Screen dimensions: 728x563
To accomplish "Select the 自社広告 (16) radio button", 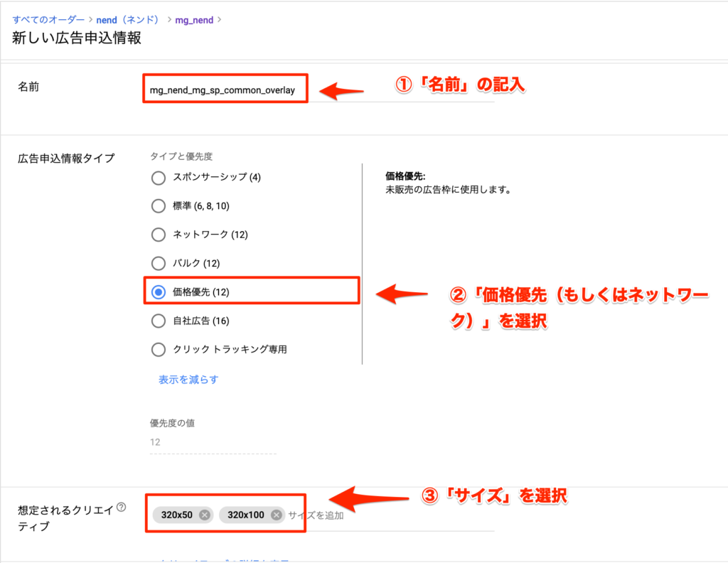I will 159,321.
